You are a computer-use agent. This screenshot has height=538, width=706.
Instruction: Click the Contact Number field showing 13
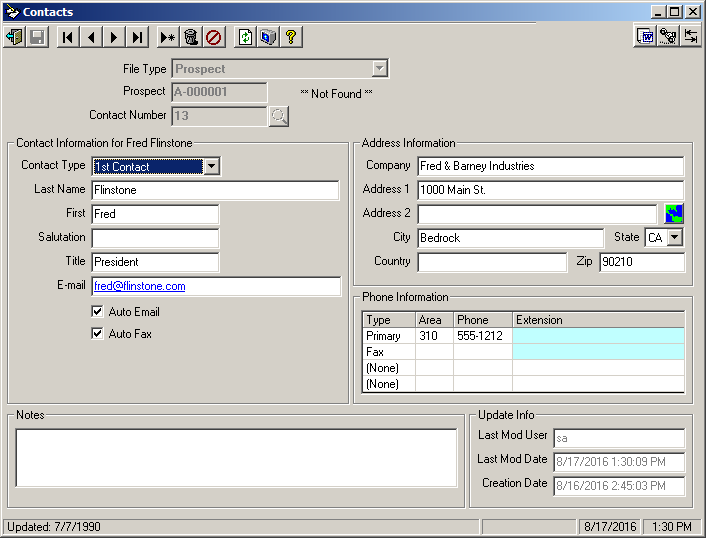click(x=219, y=116)
